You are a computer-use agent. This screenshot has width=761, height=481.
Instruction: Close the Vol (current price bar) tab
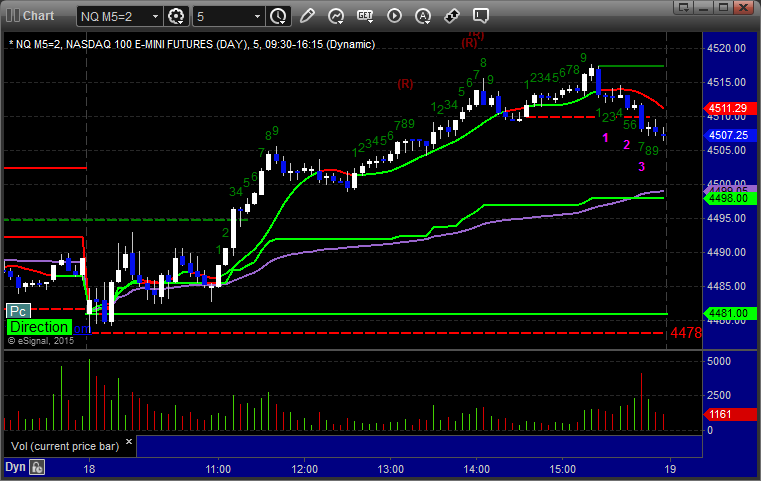coord(129,442)
